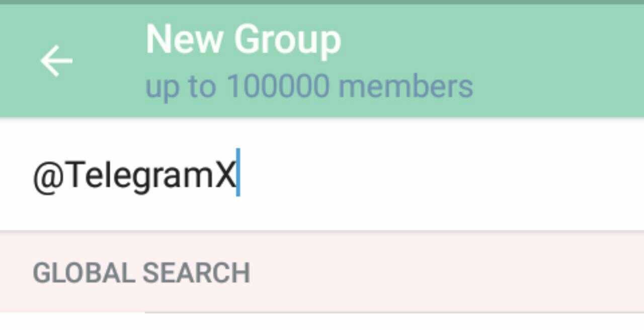
Task: Place cursor after the X in TelegramX
Action: (236, 175)
